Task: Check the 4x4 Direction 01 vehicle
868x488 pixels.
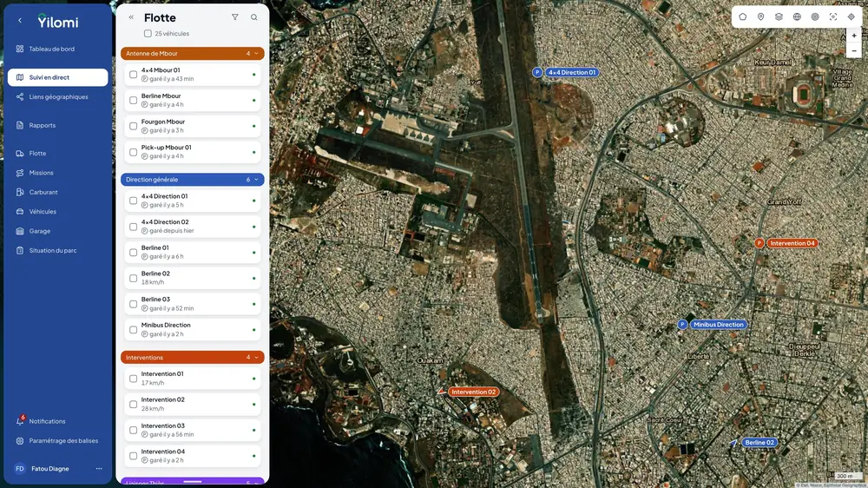Action: click(x=134, y=201)
